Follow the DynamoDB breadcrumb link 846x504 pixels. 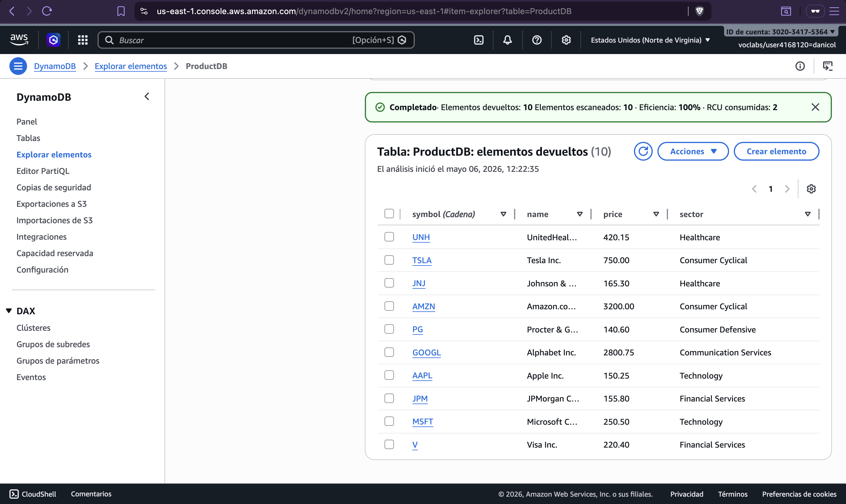point(55,66)
